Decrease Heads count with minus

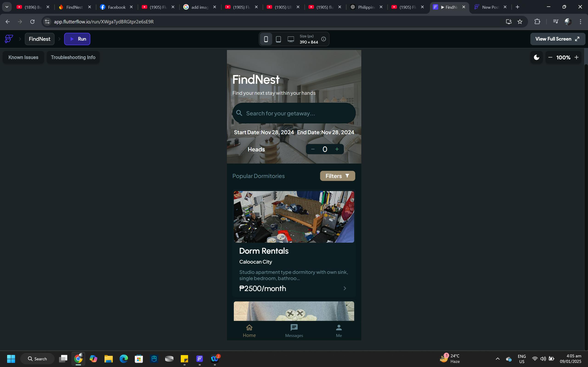(x=313, y=149)
